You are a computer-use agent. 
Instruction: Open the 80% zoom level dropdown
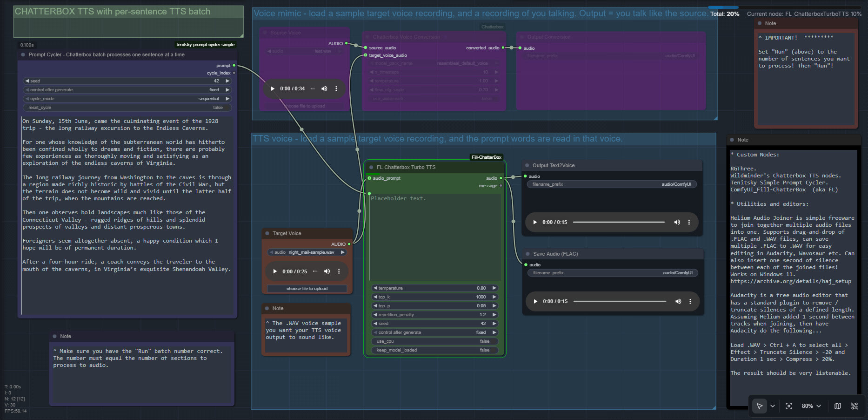click(x=812, y=406)
